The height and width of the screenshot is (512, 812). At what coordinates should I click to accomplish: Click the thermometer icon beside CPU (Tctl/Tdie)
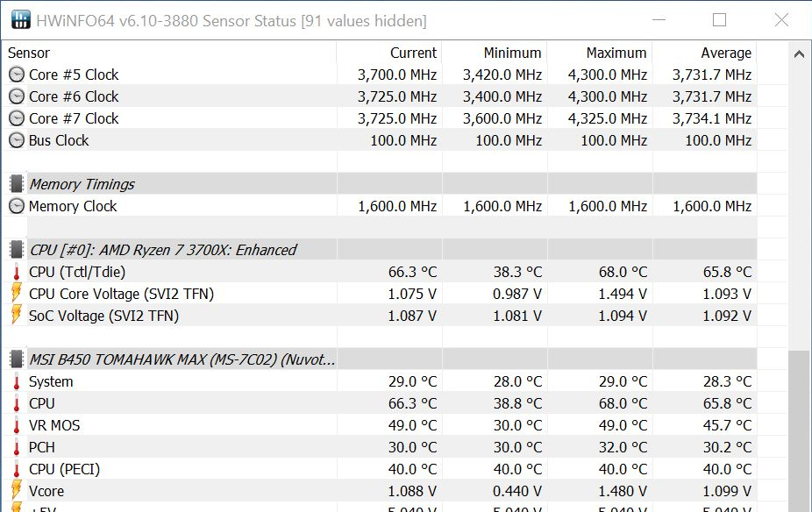17,272
